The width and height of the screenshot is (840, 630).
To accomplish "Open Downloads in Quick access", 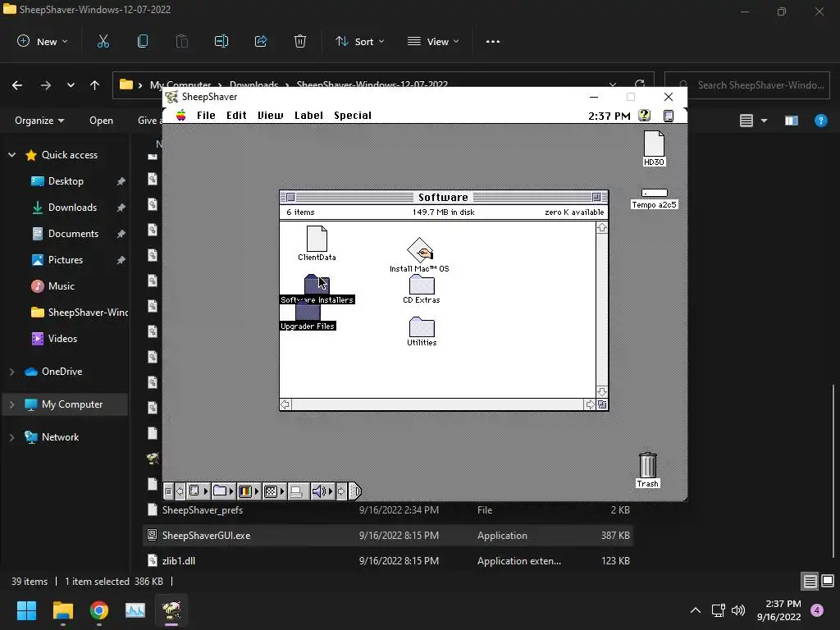I will (72, 208).
